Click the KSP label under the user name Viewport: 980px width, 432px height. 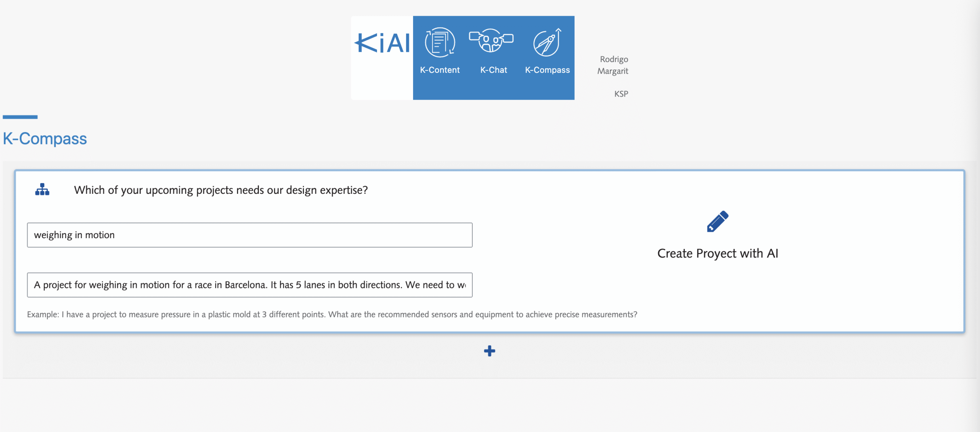tap(621, 94)
